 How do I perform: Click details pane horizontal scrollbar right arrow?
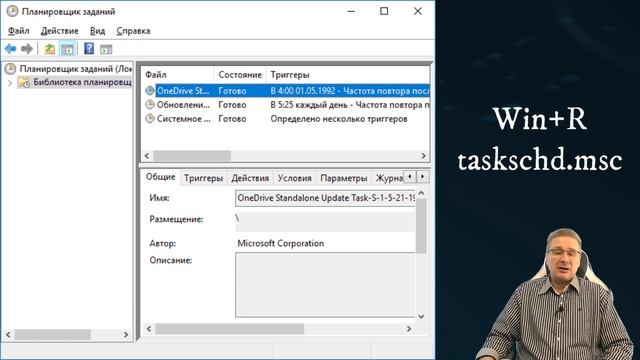pos(409,329)
